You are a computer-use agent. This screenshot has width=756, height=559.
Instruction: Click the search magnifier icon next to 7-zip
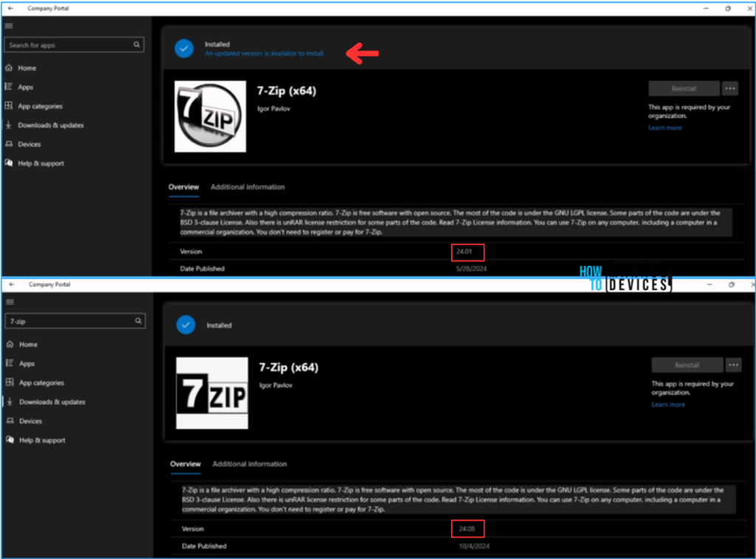(x=138, y=320)
